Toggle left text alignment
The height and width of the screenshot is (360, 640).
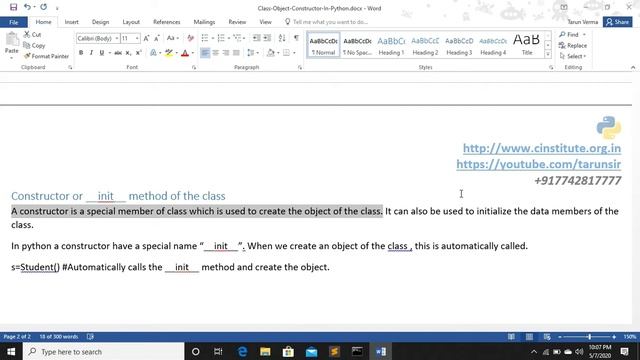point(205,53)
